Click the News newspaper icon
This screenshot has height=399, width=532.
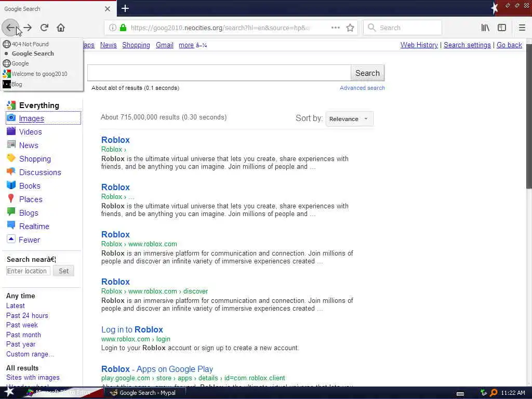click(x=11, y=144)
